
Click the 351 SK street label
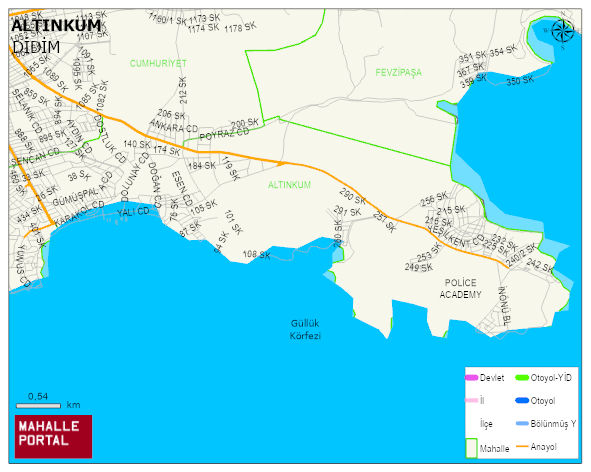(472, 57)
